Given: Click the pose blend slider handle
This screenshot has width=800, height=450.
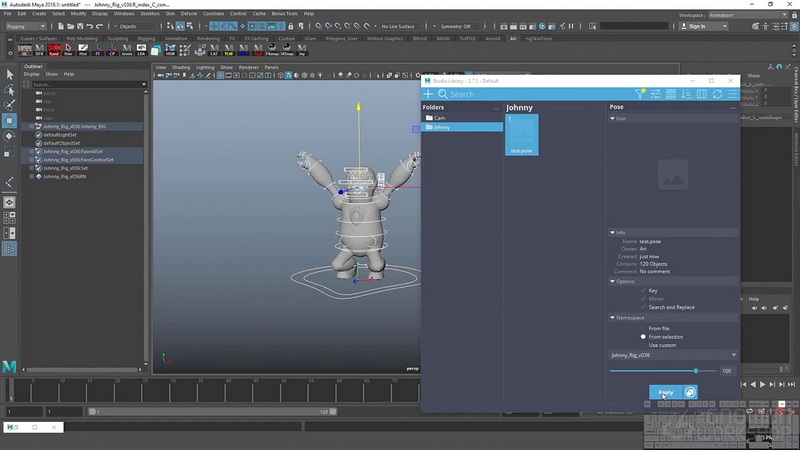Looking at the screenshot, I should point(696,371).
